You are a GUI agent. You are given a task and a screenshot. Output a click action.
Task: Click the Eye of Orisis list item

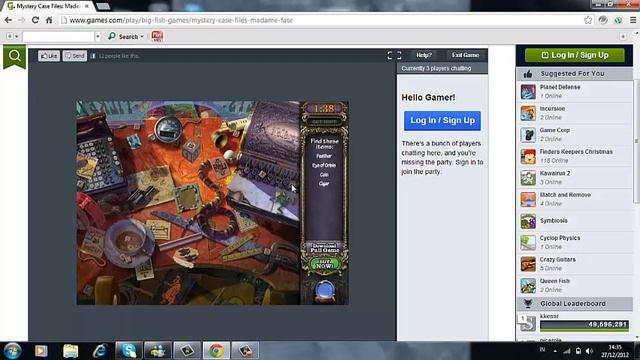coord(324,165)
